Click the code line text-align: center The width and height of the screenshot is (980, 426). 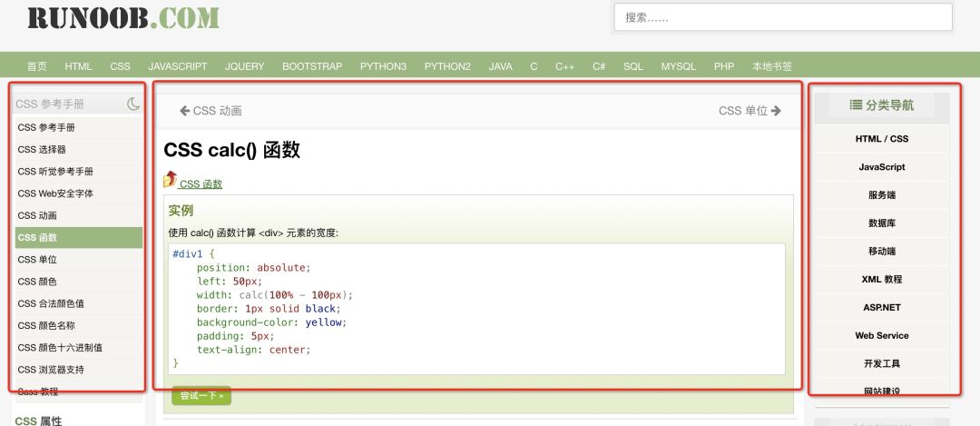253,350
